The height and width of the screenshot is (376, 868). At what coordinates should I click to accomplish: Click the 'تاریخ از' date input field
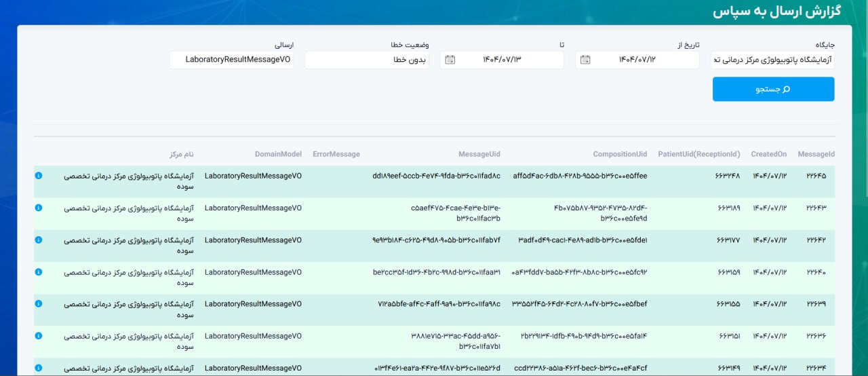tap(644, 60)
